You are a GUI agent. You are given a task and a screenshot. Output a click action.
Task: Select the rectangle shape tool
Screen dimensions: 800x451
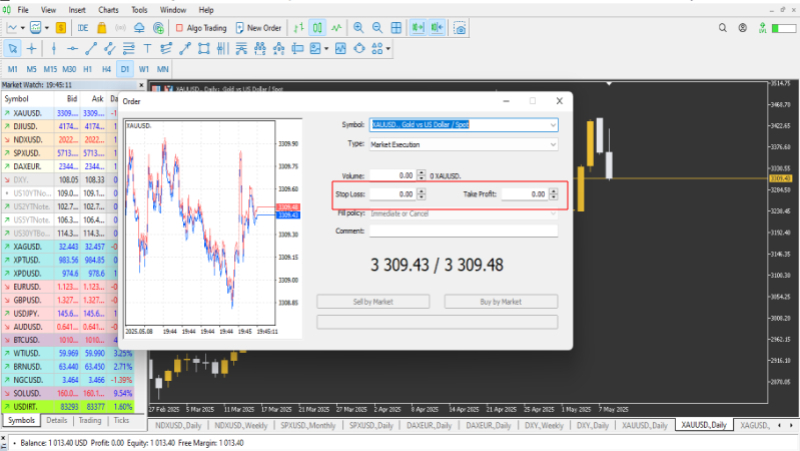tap(204, 48)
